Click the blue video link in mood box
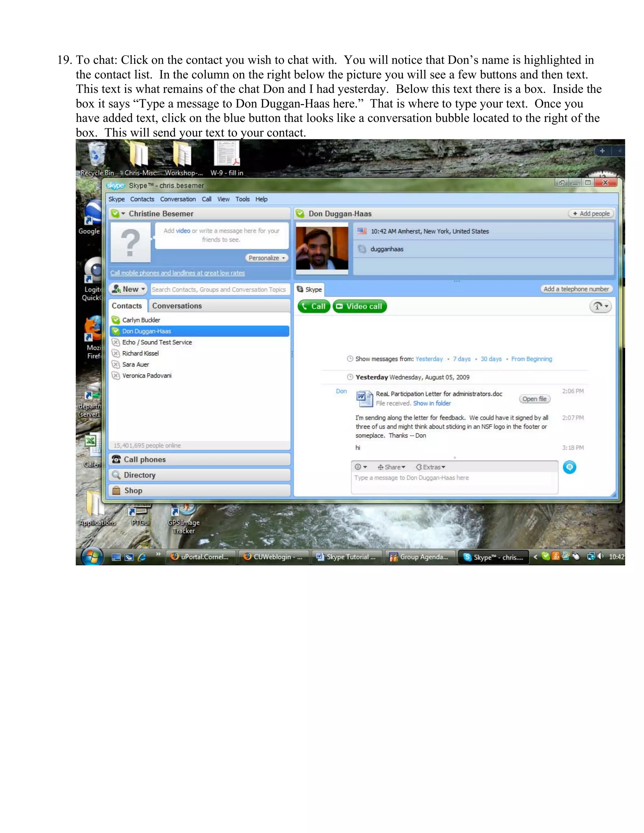The height and width of the screenshot is (833, 644). (183, 231)
